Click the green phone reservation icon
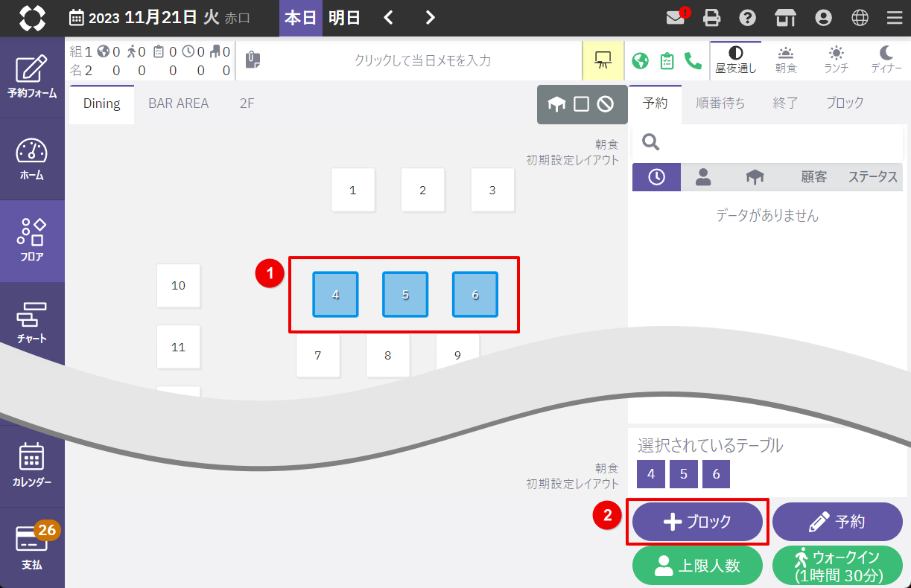Screen dimensions: 911x588 693,60
